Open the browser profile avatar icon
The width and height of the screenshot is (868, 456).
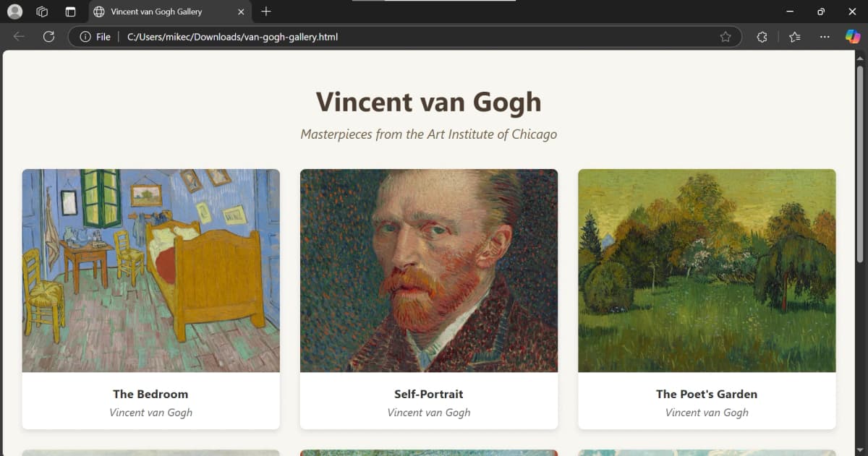[14, 12]
